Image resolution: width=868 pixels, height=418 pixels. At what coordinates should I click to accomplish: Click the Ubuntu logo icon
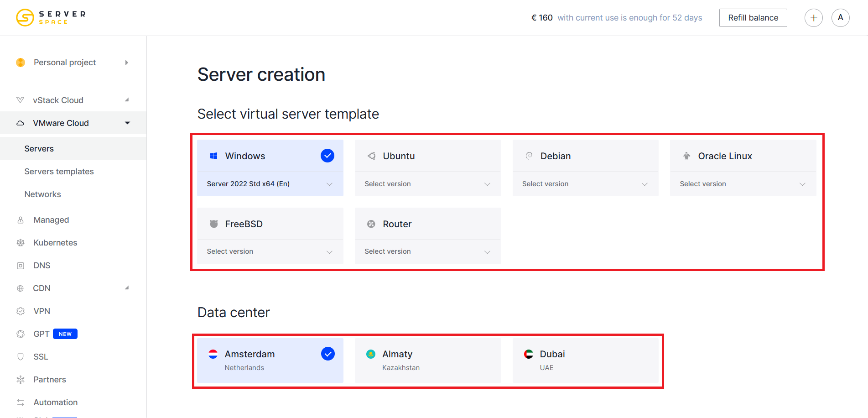point(371,156)
